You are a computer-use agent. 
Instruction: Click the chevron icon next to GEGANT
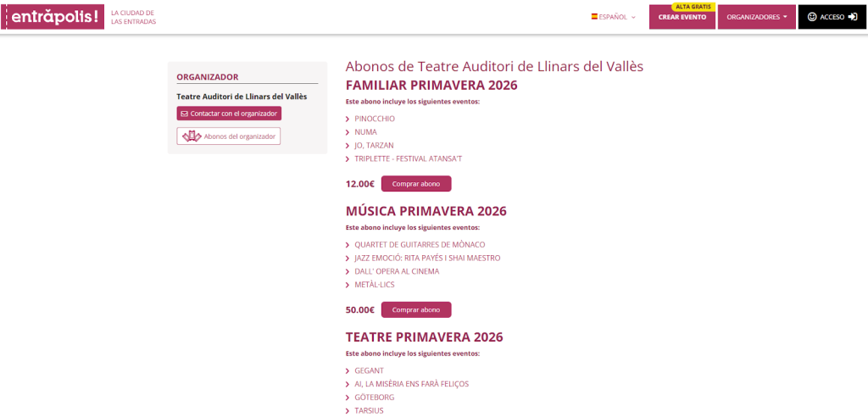(348, 371)
